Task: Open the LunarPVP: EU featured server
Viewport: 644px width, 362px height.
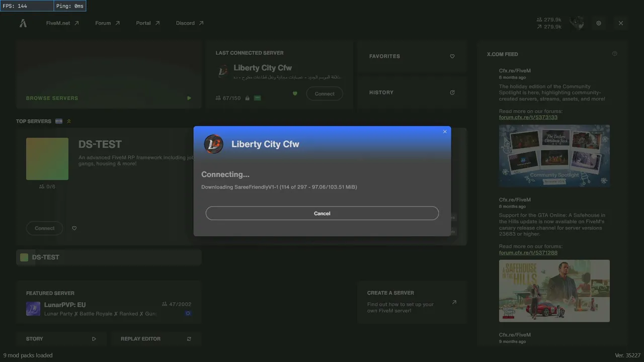Action: tap(109, 302)
